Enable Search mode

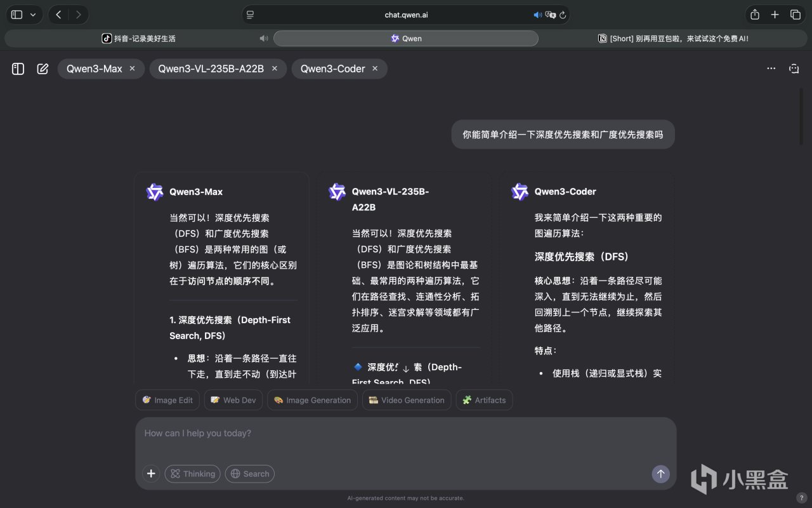pos(249,474)
